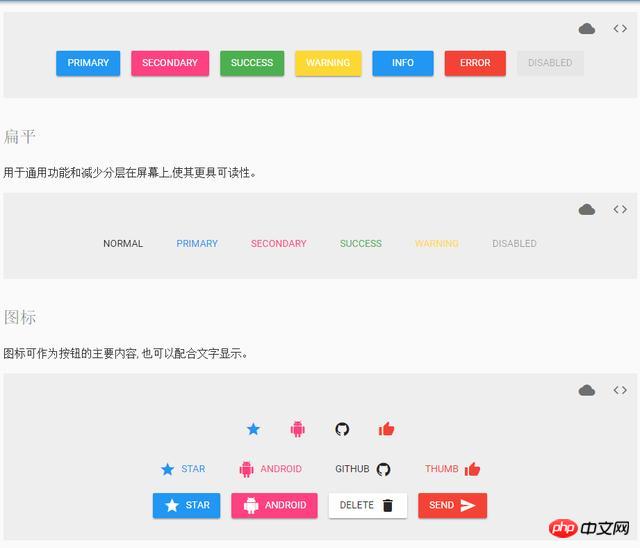Hit the red ERROR button

click(x=475, y=63)
